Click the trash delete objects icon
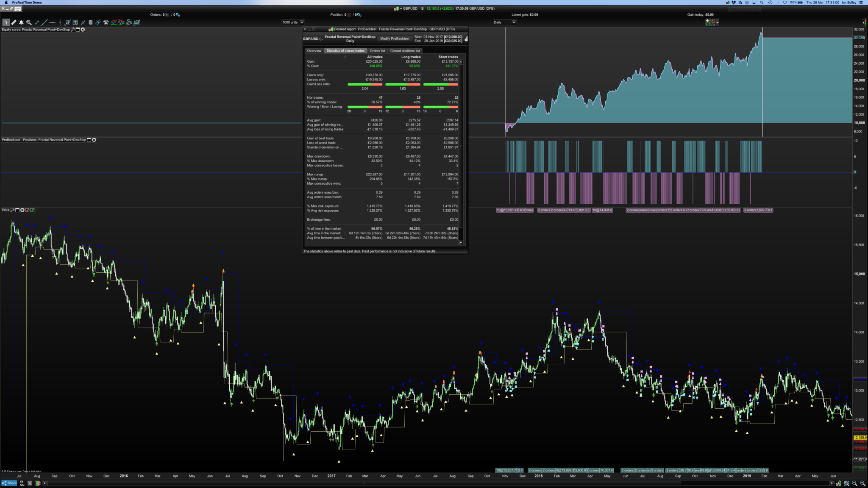This screenshot has width=868, height=488. pos(90,22)
